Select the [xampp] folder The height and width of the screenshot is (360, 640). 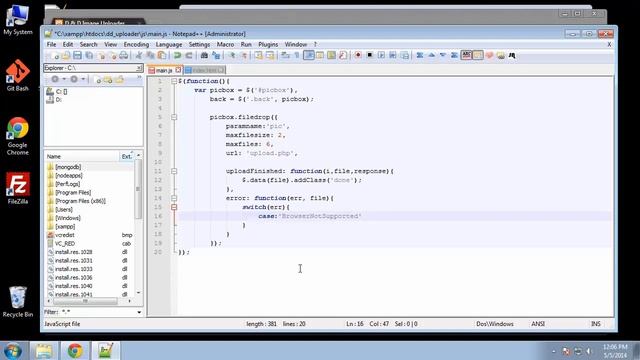pos(61,227)
